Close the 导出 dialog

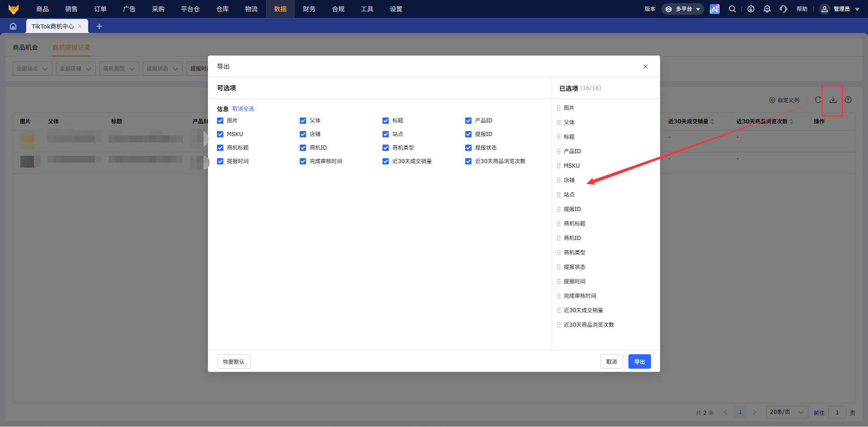pos(646,66)
